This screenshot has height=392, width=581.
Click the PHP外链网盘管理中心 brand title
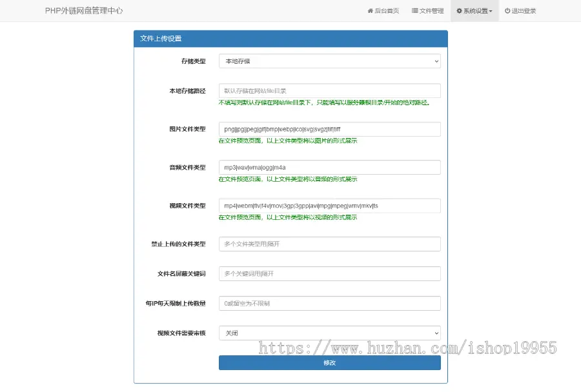pyautogui.click(x=83, y=10)
